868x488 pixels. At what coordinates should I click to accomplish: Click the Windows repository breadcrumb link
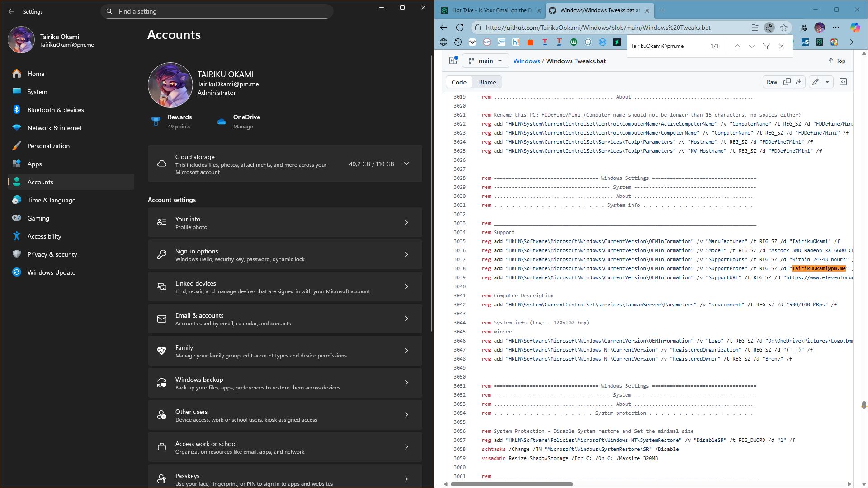pyautogui.click(x=526, y=61)
